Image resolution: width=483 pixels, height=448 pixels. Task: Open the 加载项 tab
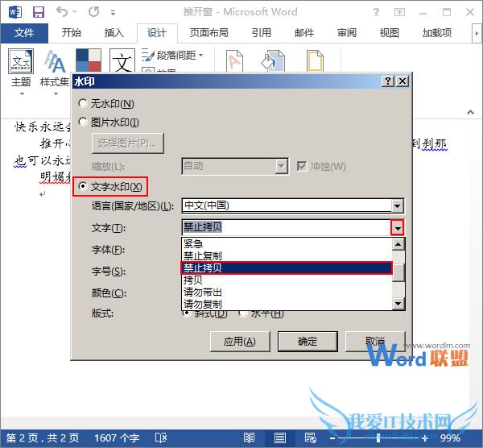pyautogui.click(x=437, y=33)
